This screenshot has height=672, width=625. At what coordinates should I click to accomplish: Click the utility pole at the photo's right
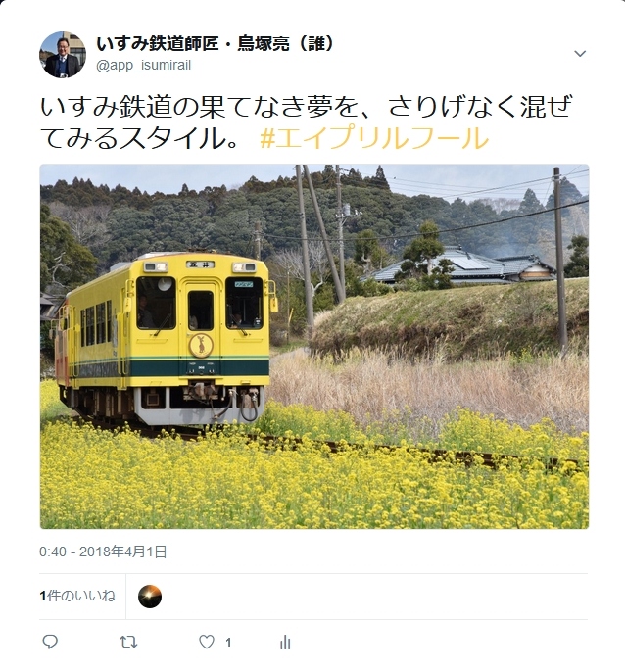(x=559, y=260)
